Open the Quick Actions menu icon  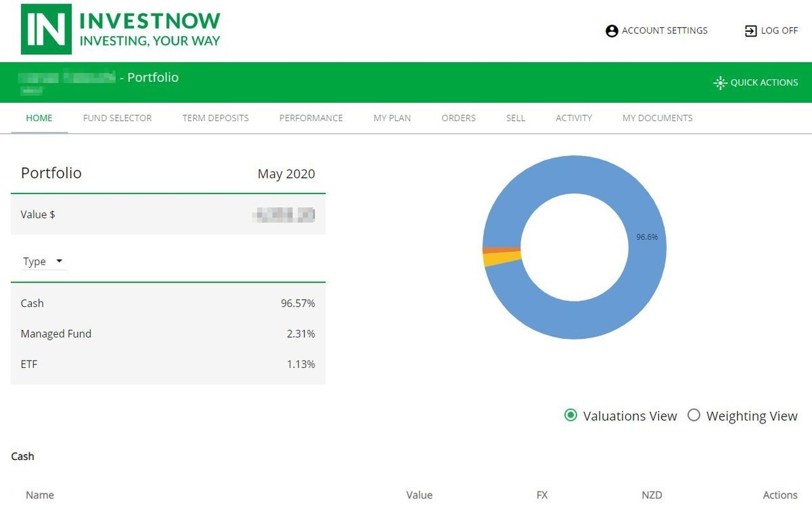point(719,83)
